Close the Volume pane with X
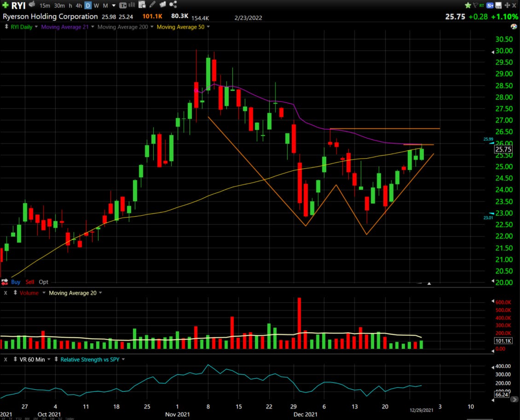Image resolution: width=520 pixels, height=420 pixels. coord(6,293)
